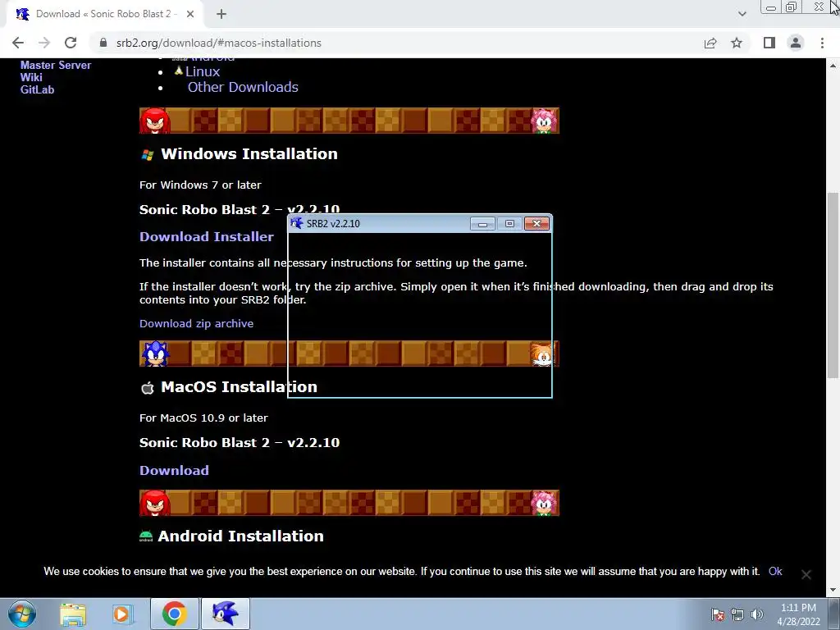
Task: Click the Windows Download Installer link
Action: point(206,236)
